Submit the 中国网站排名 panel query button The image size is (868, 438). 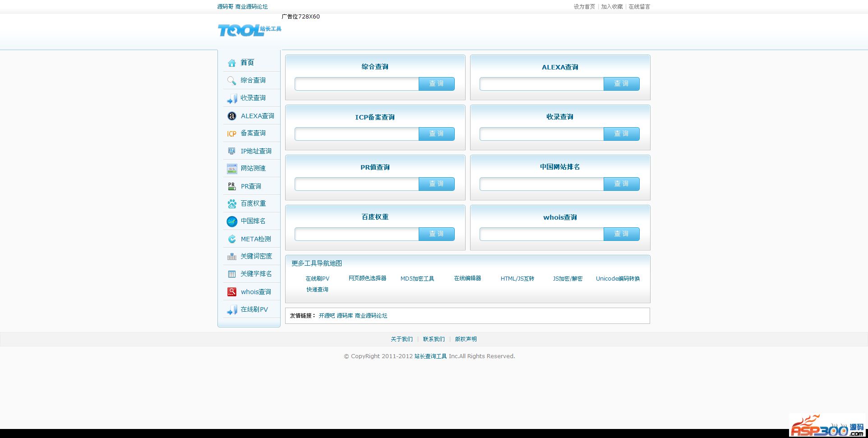(x=621, y=184)
